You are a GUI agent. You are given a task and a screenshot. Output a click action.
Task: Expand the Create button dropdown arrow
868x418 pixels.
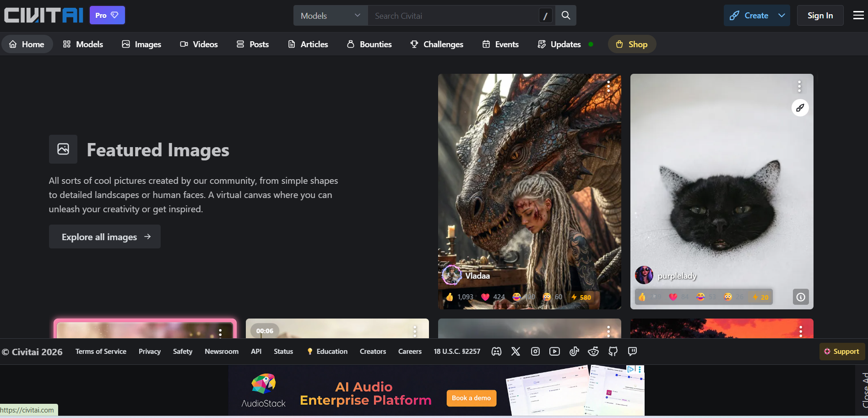point(781,16)
